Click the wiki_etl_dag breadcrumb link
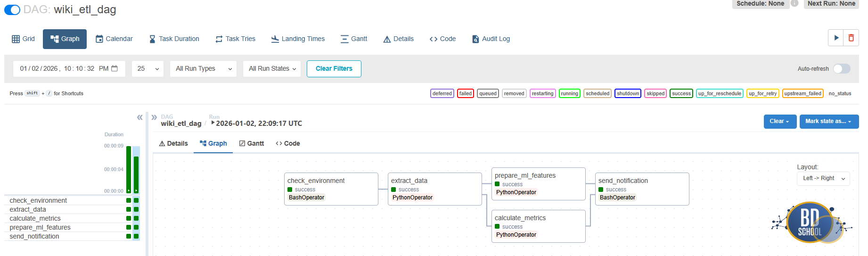Viewport: 868px width, 256px height. (x=181, y=124)
